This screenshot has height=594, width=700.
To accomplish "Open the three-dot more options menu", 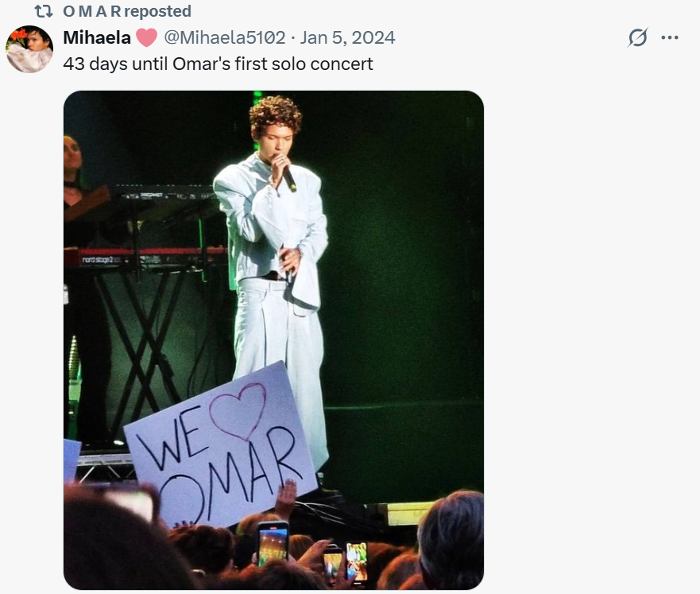I will click(670, 37).
